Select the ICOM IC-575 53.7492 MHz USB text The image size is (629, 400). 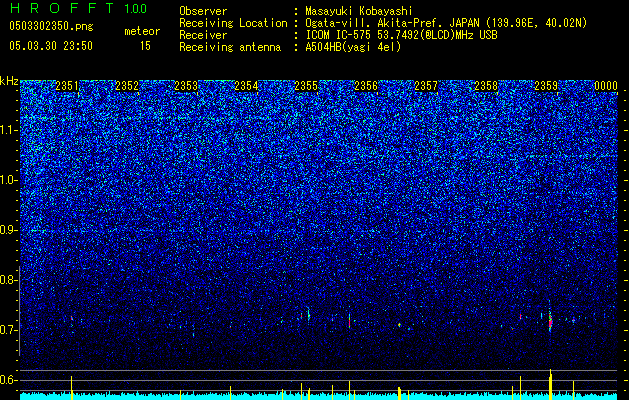pyautogui.click(x=401, y=35)
